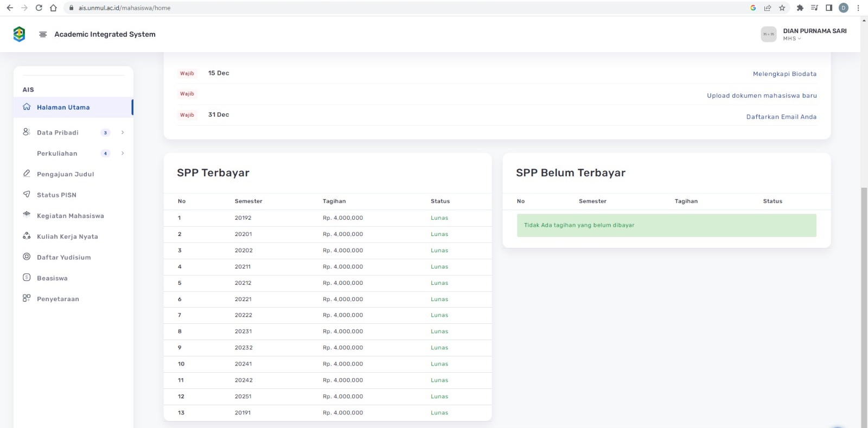The height and width of the screenshot is (428, 868).
Task: Click Daftarkan Email Anda link
Action: (781, 117)
